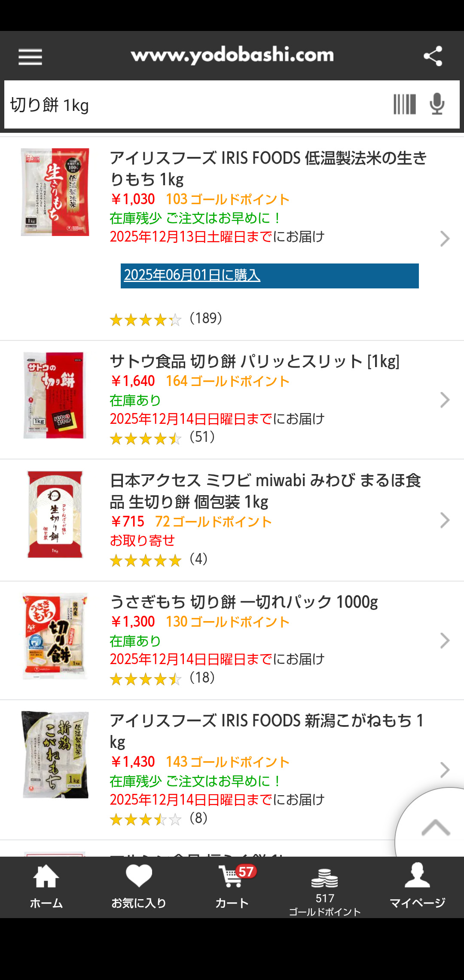Expand the うさぎもち 切り餅 item chevron
Screen dimensions: 464x980
[x=445, y=641]
